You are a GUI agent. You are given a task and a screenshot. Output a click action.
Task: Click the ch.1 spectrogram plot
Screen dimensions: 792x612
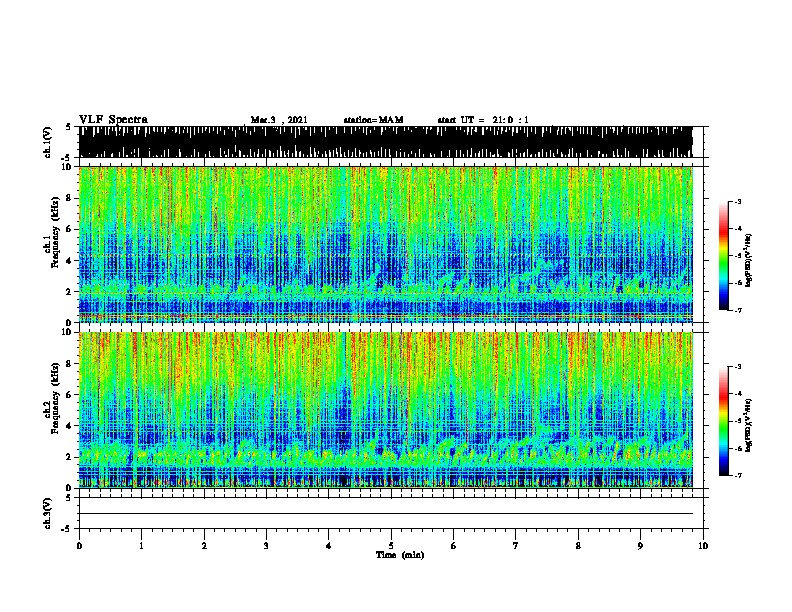point(386,244)
